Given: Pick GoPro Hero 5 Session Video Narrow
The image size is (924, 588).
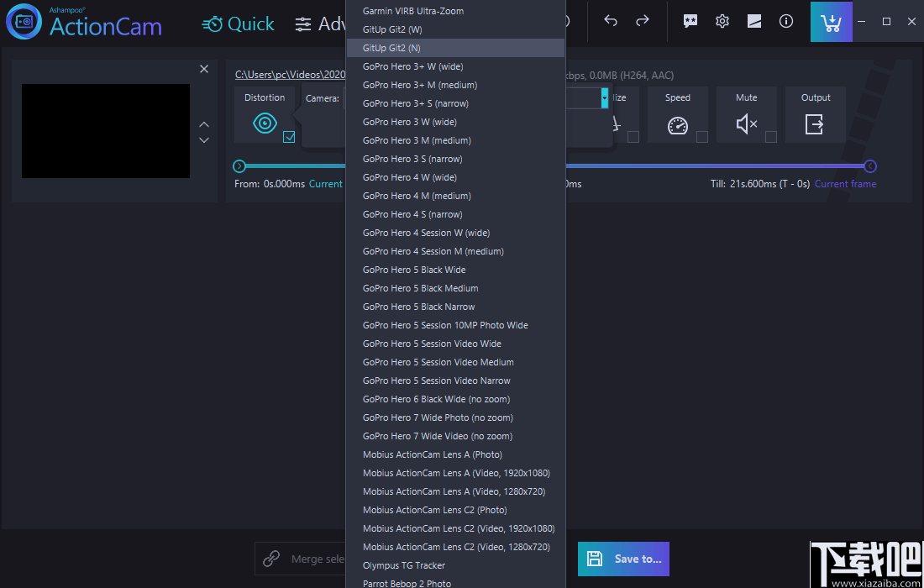Looking at the screenshot, I should [455, 381].
